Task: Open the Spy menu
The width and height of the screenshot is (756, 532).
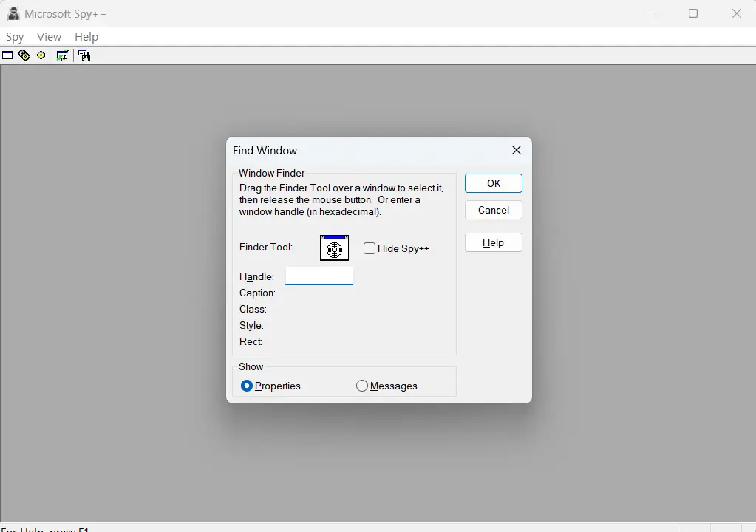Action: pos(15,37)
